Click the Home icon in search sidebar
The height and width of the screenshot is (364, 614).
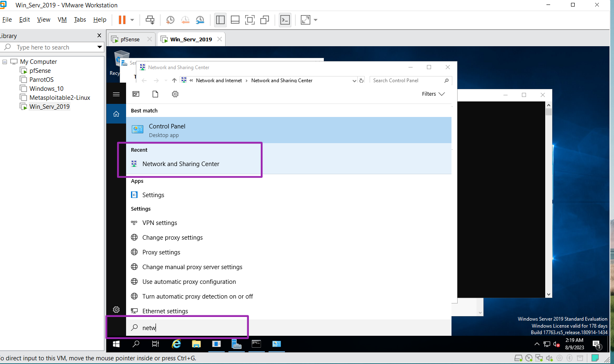[x=116, y=114]
